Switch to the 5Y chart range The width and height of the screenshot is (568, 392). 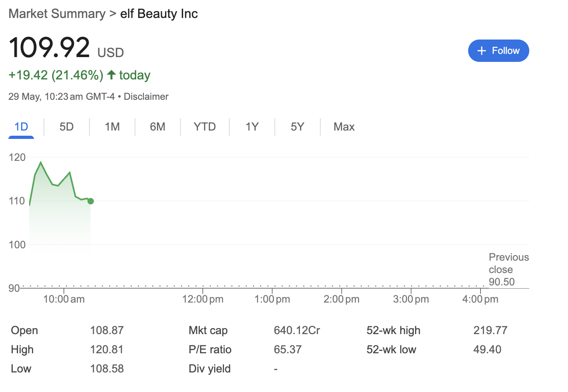[x=298, y=127]
